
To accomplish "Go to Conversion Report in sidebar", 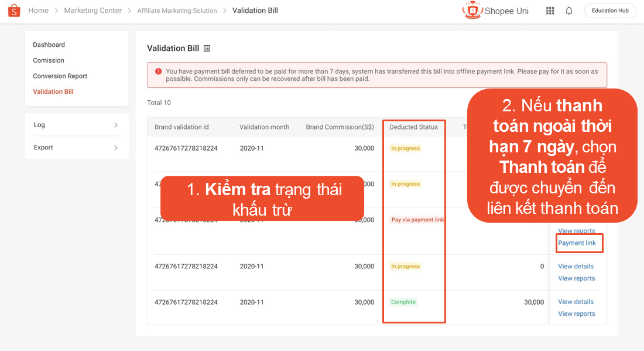I will [x=60, y=76].
